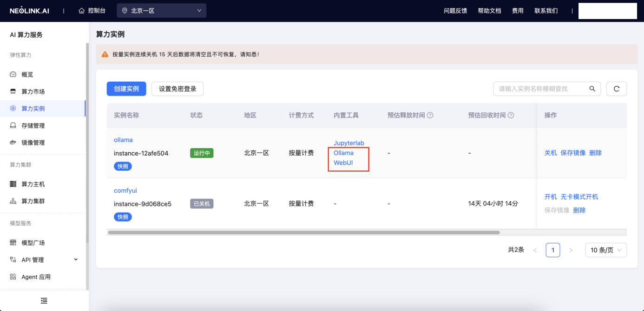Power on the comfyui instance

coord(551,196)
